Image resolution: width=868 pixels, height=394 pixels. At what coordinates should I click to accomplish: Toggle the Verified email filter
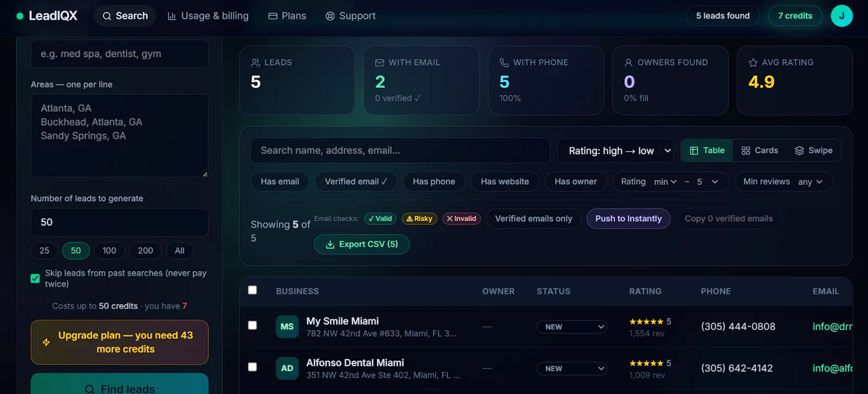click(x=356, y=182)
